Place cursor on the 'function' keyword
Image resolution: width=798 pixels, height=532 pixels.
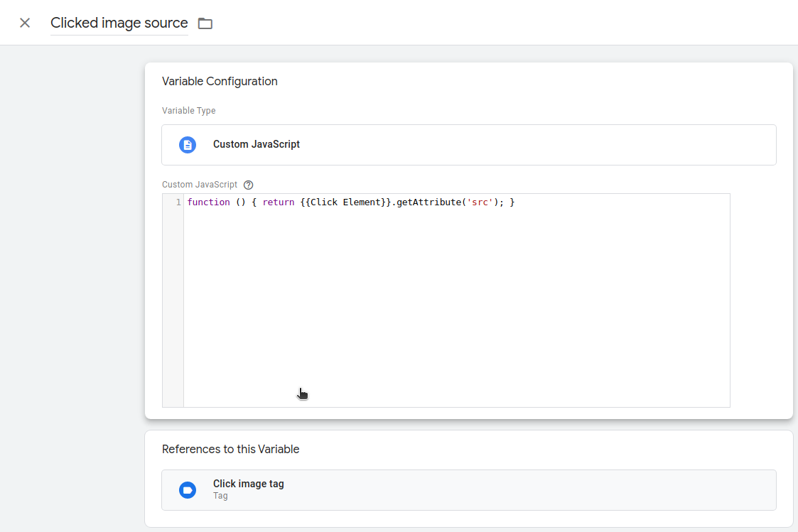pos(208,202)
